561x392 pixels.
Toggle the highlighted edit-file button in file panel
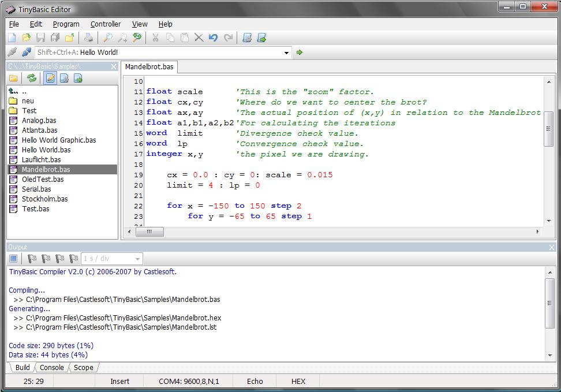click(50, 78)
